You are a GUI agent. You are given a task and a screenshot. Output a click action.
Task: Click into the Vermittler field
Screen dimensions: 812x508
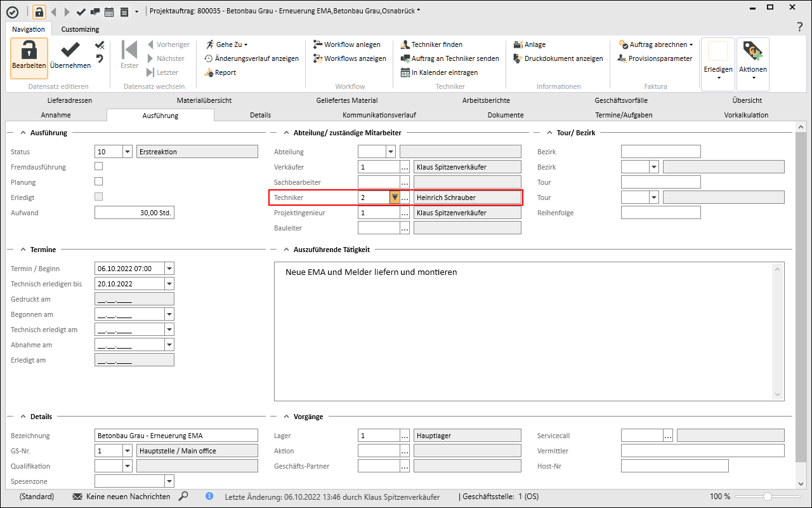(703, 451)
